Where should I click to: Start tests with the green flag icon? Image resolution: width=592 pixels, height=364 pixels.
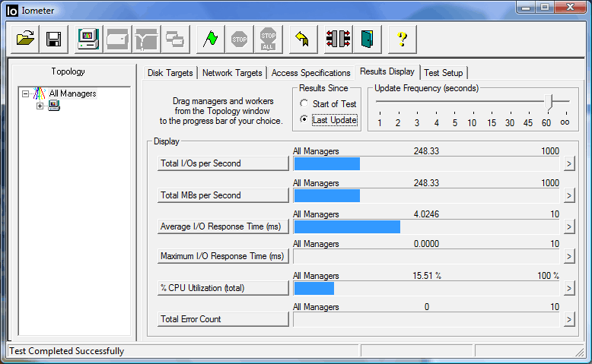(x=210, y=39)
